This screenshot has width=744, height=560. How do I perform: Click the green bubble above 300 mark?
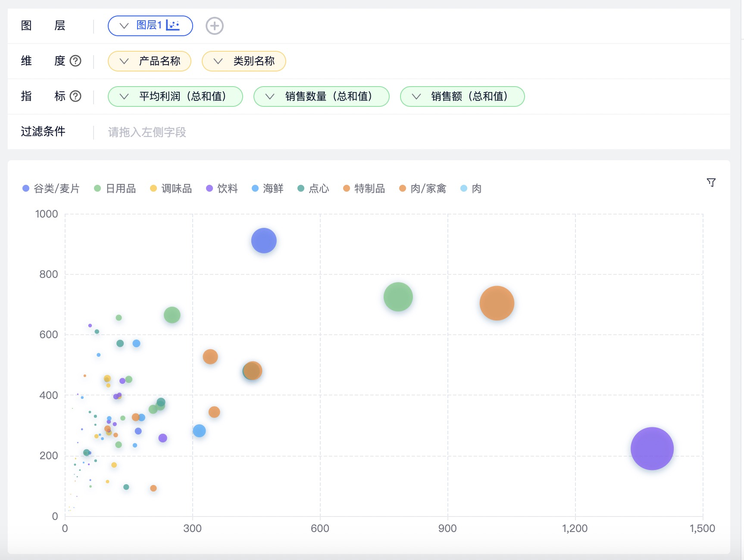[172, 315]
